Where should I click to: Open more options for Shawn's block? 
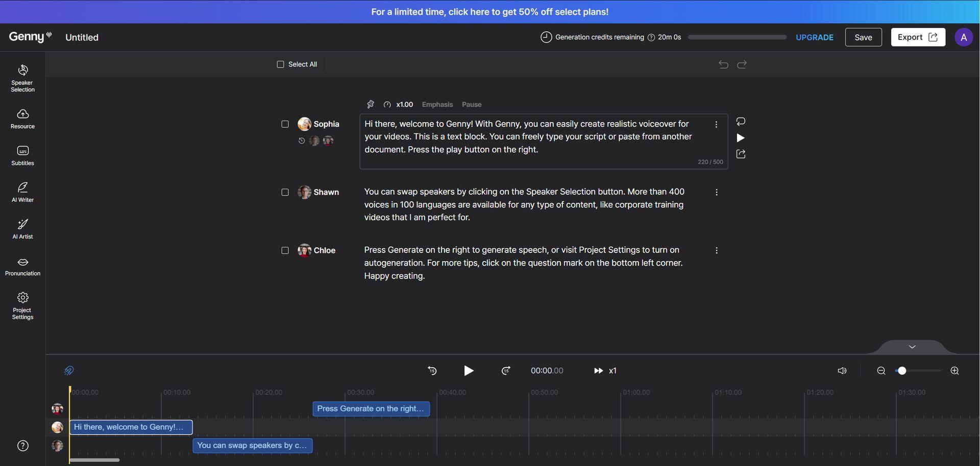(x=717, y=192)
